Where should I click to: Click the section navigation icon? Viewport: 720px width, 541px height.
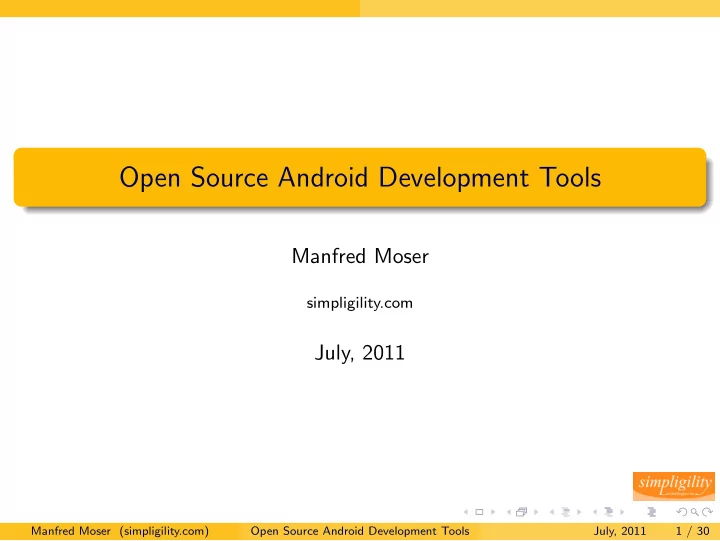click(x=609, y=512)
